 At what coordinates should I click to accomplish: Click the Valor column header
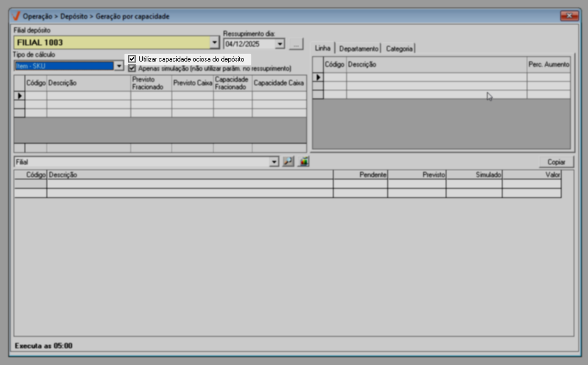(x=532, y=175)
